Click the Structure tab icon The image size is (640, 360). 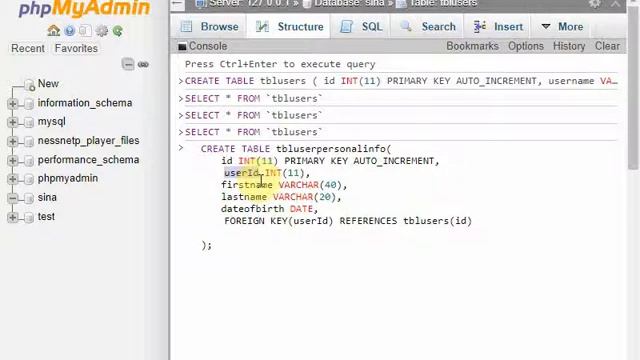tap(262, 27)
